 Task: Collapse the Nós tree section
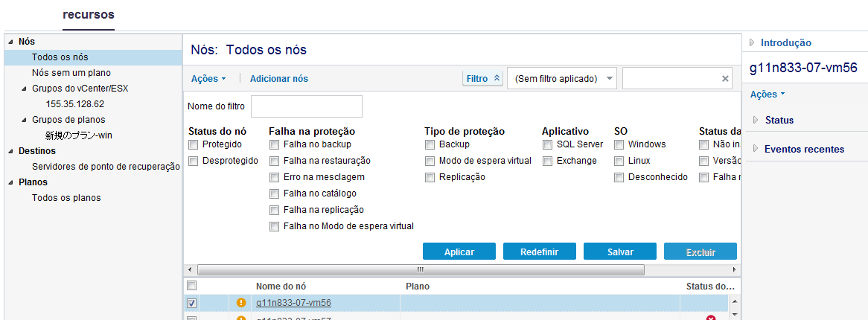[11, 42]
